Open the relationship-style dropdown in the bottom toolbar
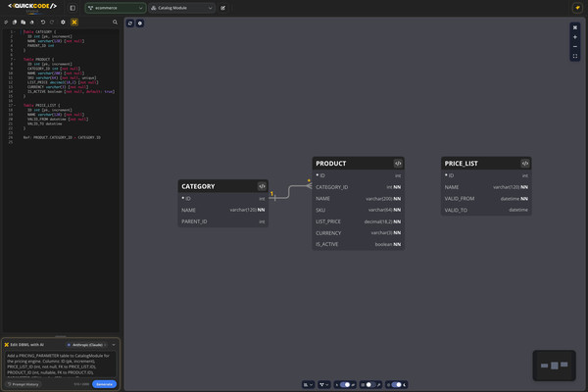The width and height of the screenshot is (588, 392). click(x=324, y=384)
